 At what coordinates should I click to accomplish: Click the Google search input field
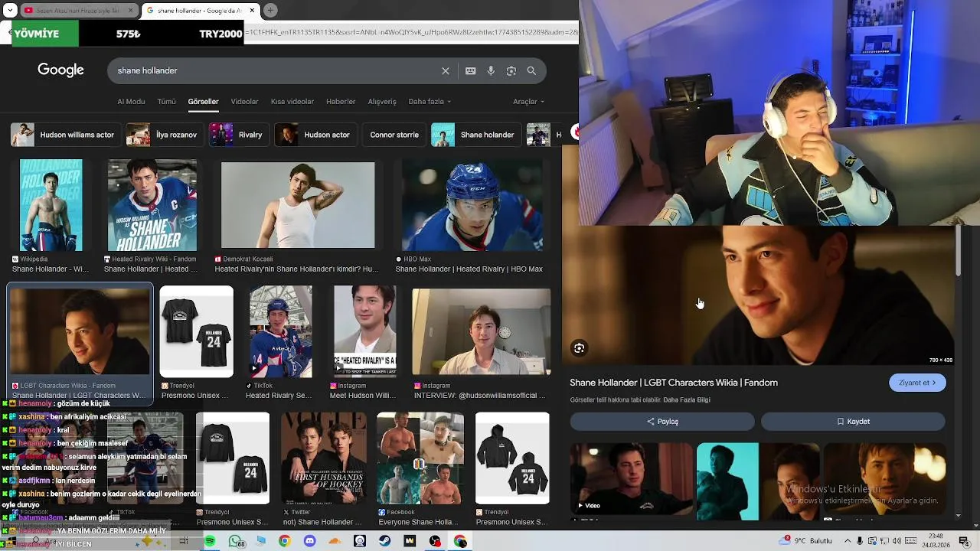276,70
